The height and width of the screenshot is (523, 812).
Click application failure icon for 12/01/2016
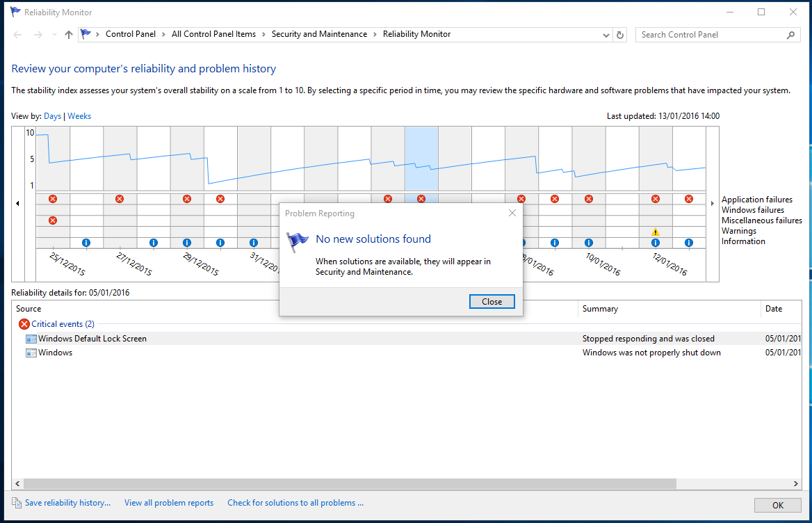tap(656, 199)
